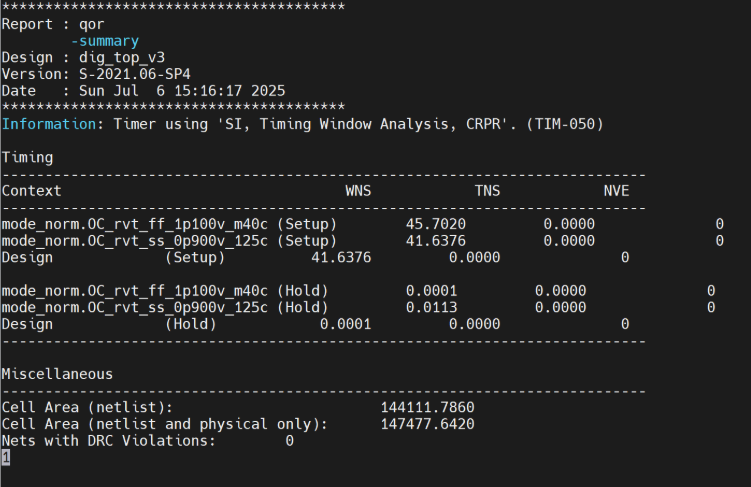This screenshot has height=487, width=751.
Task: Click the WNS column header
Action: click(x=358, y=191)
